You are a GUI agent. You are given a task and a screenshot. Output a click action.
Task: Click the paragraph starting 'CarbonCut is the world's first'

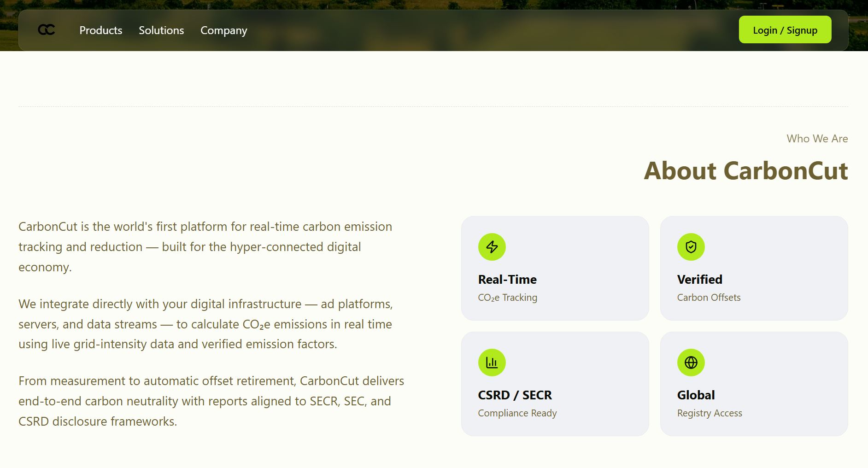(205, 247)
